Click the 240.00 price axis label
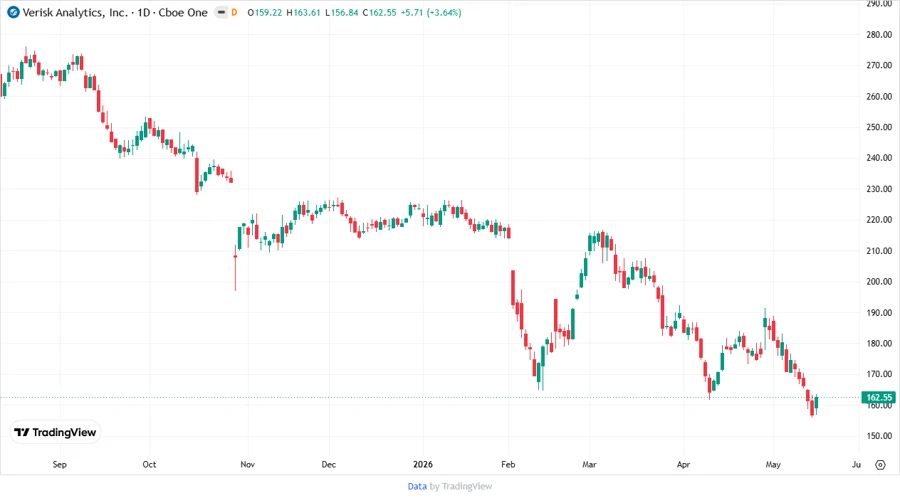900x498 pixels. pos(879,158)
